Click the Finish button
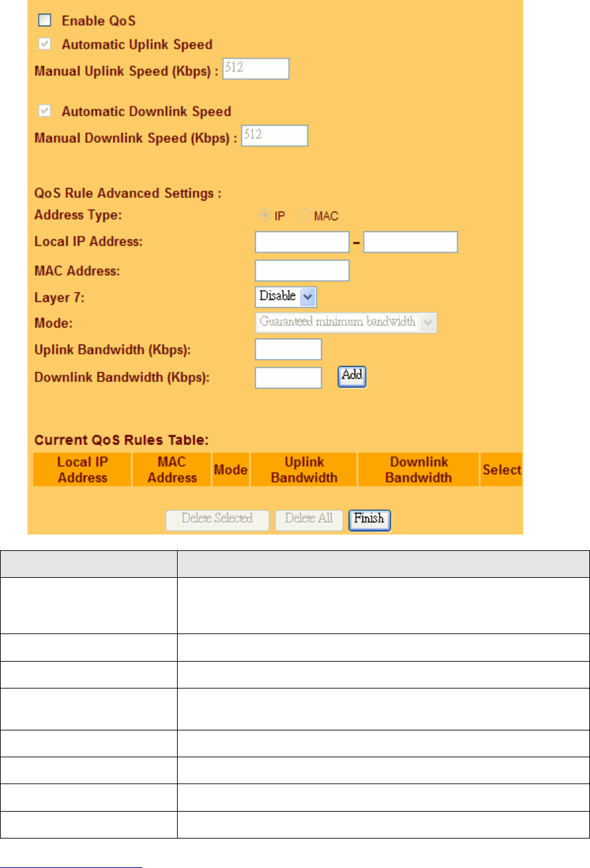The width and height of the screenshot is (590, 868). click(x=370, y=519)
